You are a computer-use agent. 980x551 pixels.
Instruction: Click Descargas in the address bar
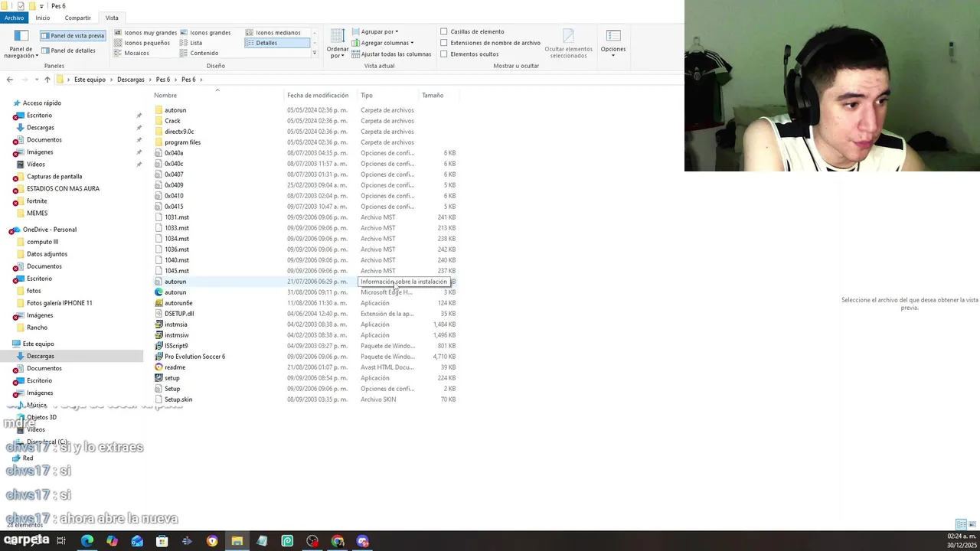[131, 80]
